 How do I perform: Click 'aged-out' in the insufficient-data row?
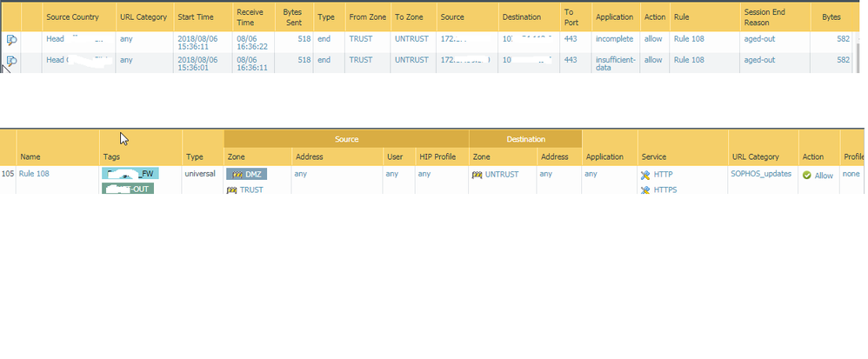point(759,60)
